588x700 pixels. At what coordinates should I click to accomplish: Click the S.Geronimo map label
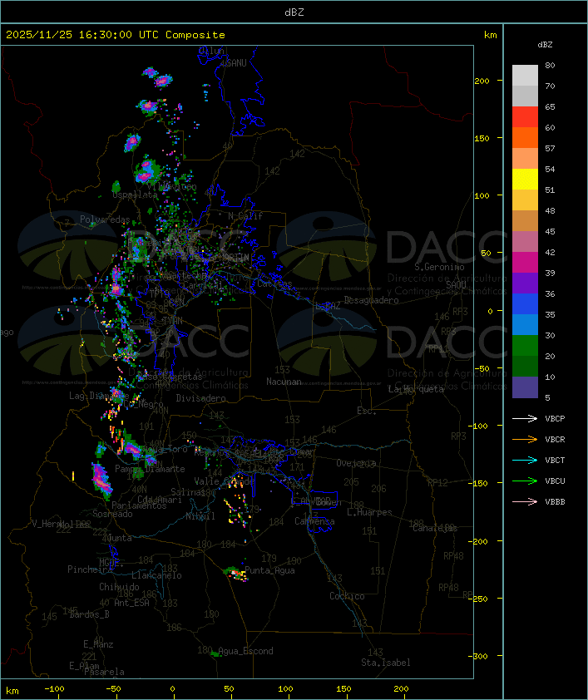pyautogui.click(x=439, y=267)
